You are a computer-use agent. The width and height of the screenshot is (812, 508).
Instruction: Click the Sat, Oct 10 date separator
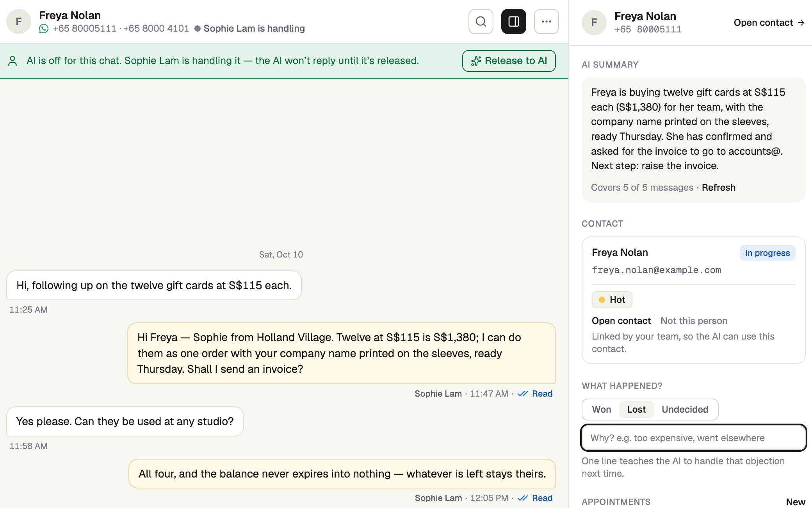tap(281, 255)
